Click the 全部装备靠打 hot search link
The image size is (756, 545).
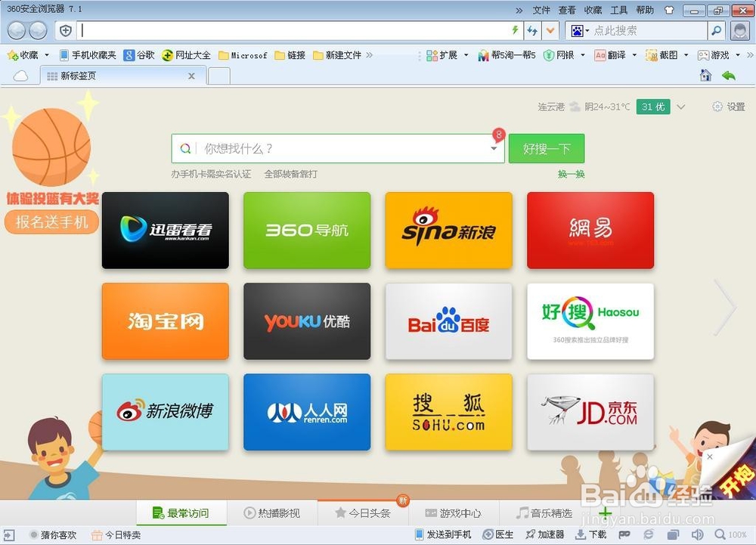coord(291,174)
